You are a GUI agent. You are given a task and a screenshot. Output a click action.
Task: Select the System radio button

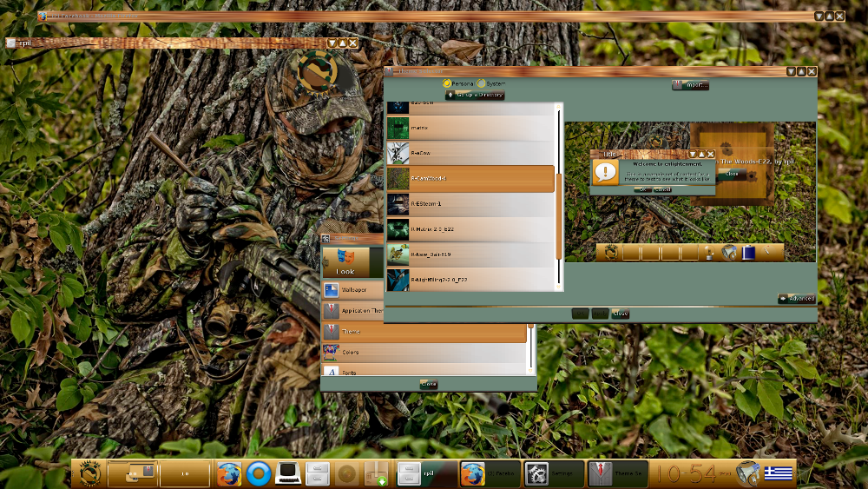[x=491, y=83]
